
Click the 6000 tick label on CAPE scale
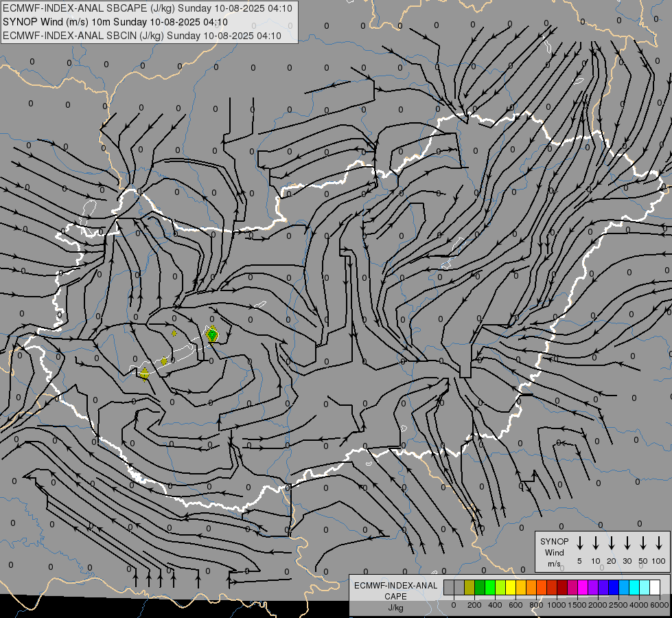(660, 605)
